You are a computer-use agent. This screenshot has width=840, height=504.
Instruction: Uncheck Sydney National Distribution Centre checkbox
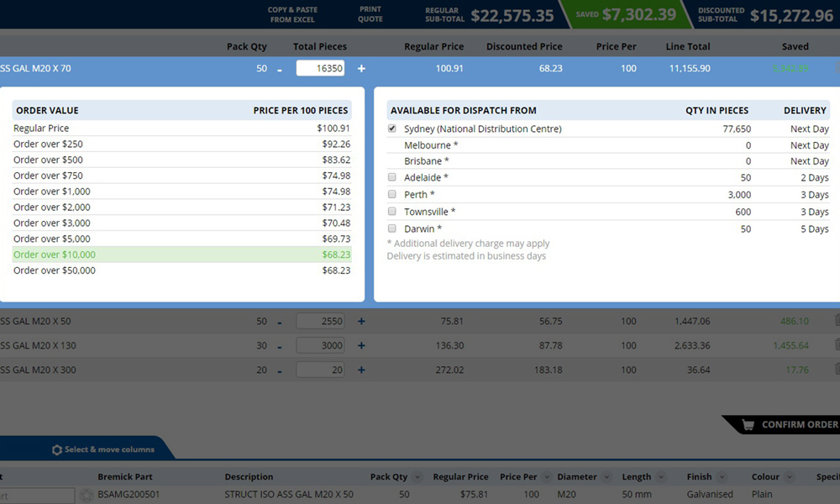(392, 129)
